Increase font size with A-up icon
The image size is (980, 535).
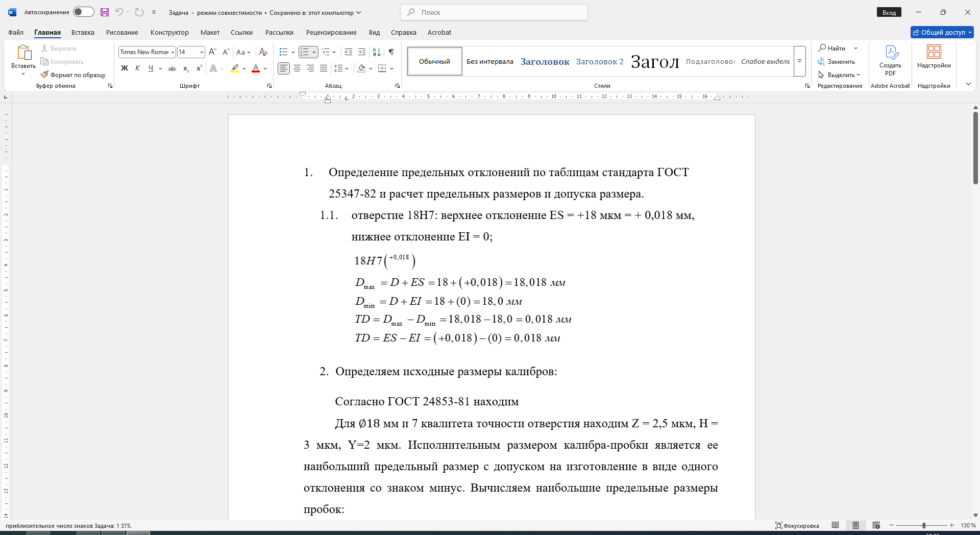213,52
